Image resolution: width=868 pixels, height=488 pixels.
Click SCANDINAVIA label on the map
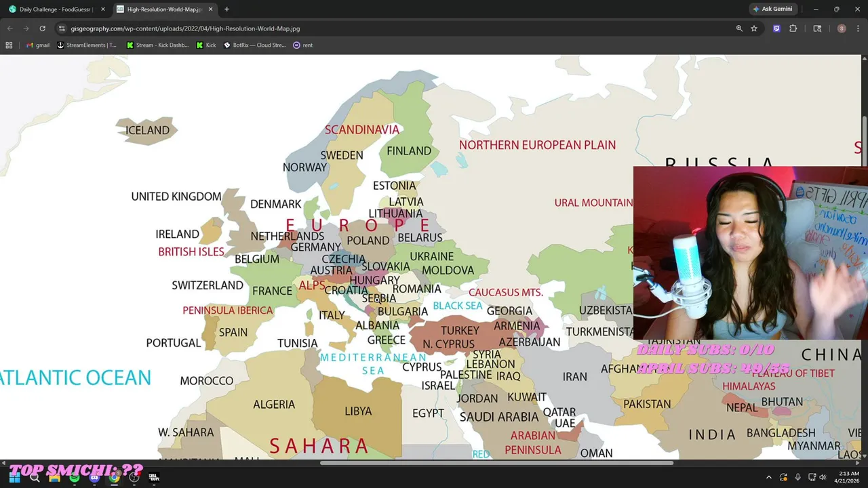(x=362, y=129)
